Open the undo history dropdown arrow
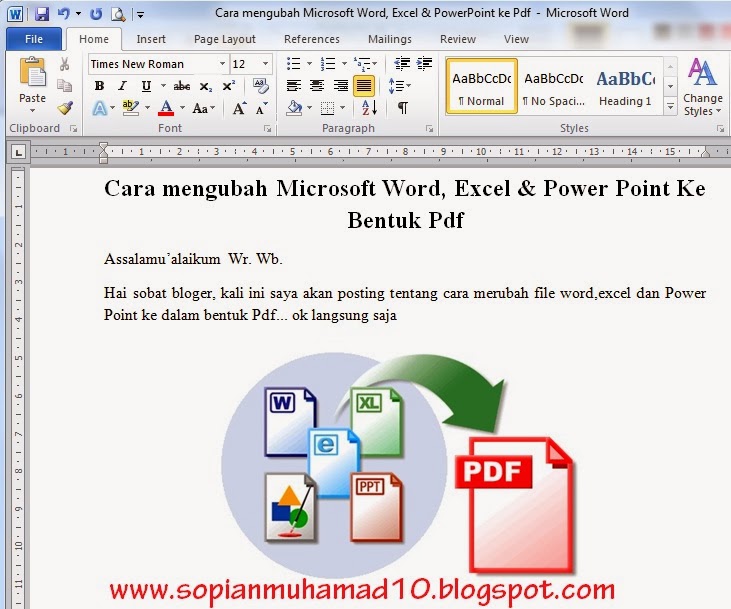The height and width of the screenshot is (609, 731). [x=78, y=14]
